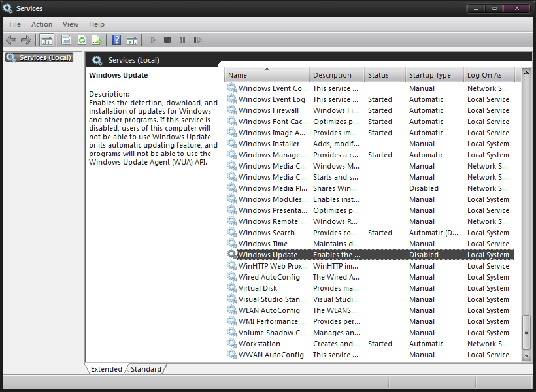Open Properties via the toolbar icon

pos(66,41)
